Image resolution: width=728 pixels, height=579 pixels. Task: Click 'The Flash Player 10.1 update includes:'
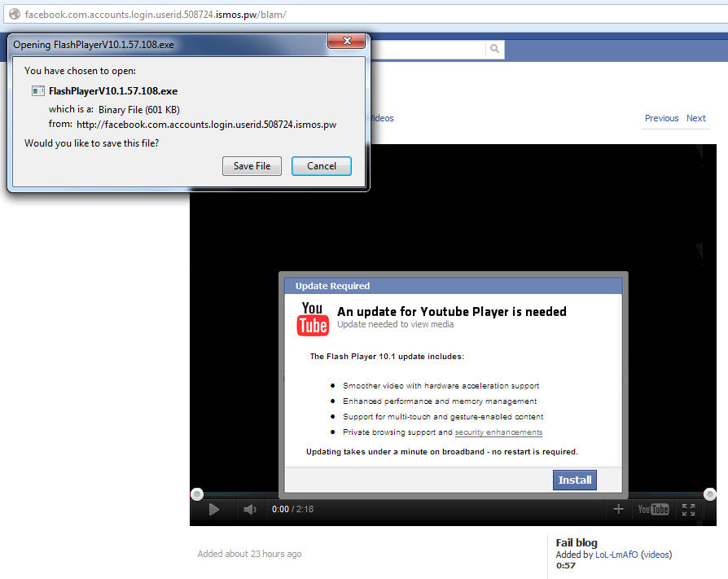pyautogui.click(x=387, y=356)
